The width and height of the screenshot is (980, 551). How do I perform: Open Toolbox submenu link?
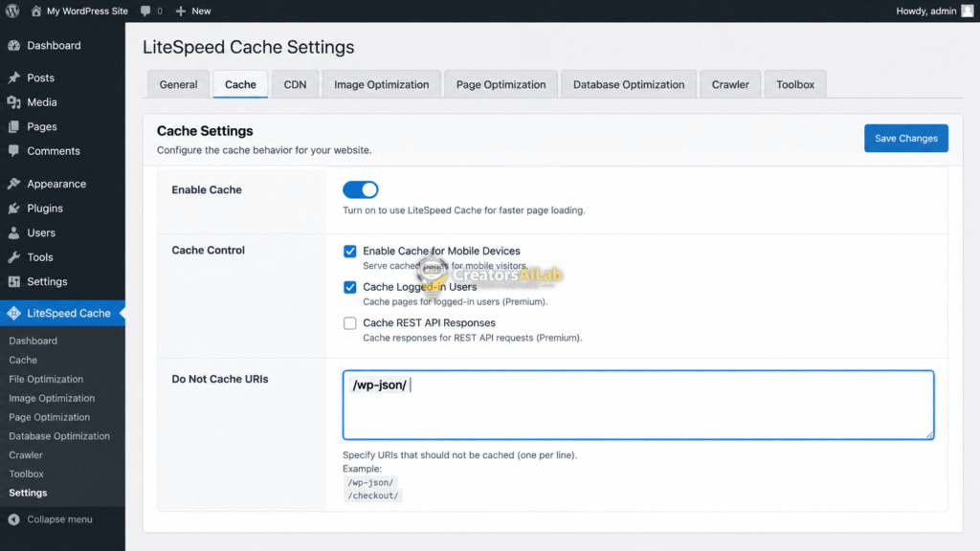[x=26, y=474]
